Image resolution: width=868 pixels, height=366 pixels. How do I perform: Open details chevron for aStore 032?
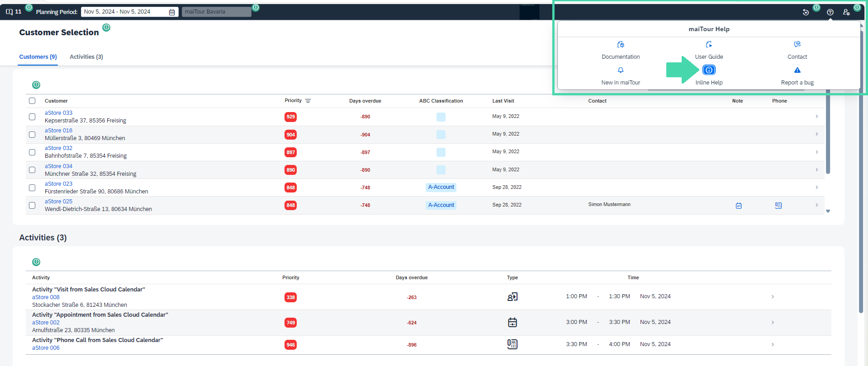click(x=816, y=152)
